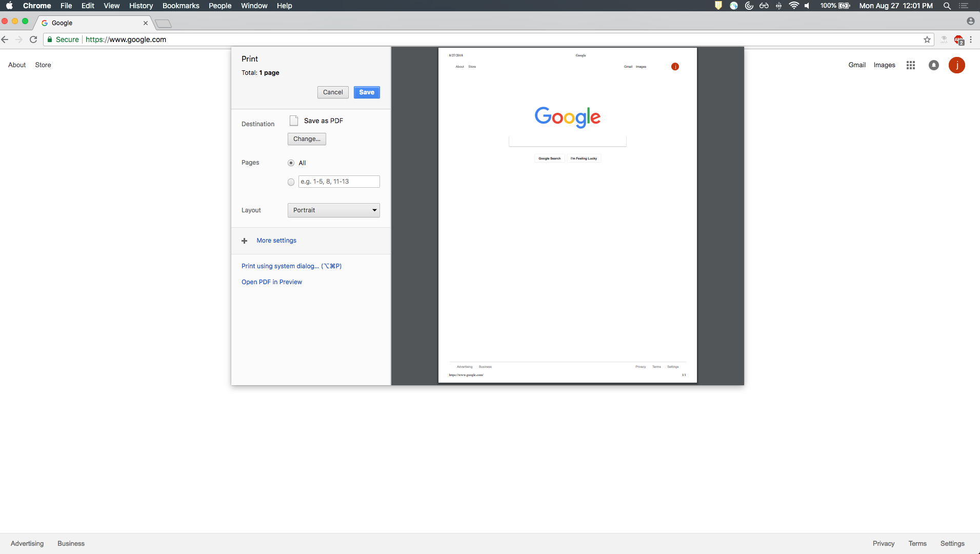Open the History menu
The width and height of the screenshot is (980, 554).
[x=141, y=6]
